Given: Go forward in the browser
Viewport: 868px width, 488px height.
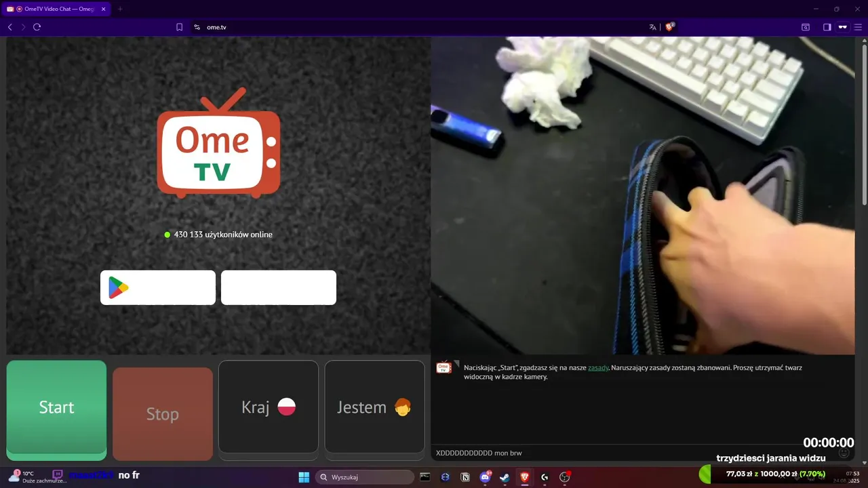Looking at the screenshot, I should (23, 27).
